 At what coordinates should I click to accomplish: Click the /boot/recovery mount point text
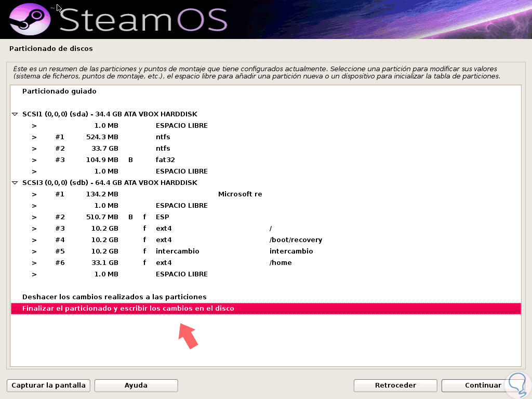[296, 240]
